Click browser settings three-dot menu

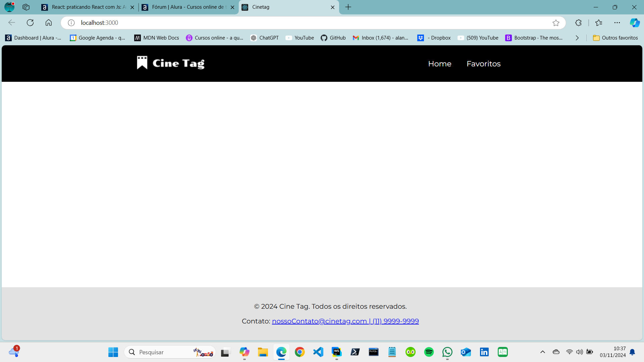617,22
